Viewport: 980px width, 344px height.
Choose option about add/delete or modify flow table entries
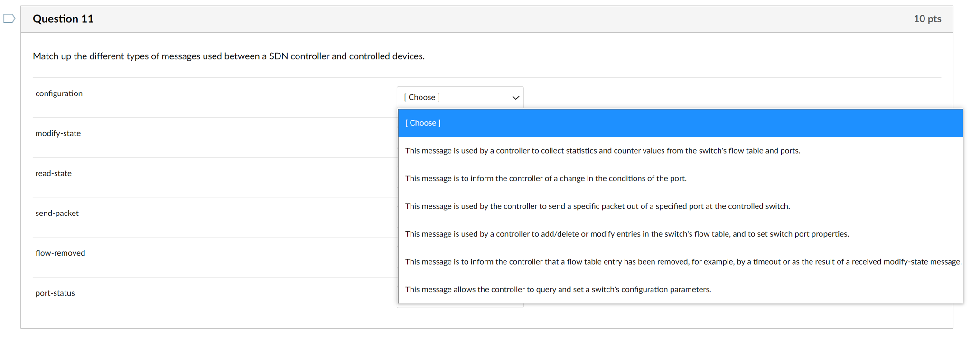pyautogui.click(x=680, y=234)
